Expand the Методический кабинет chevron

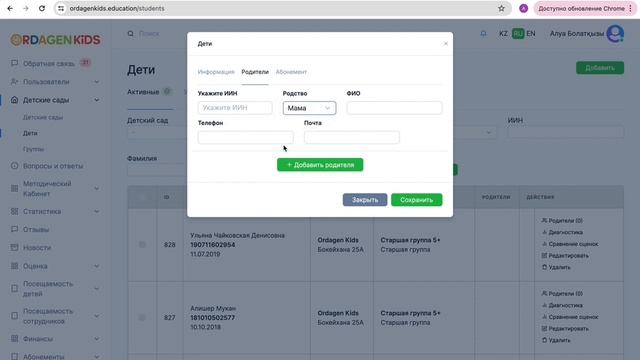(x=97, y=188)
